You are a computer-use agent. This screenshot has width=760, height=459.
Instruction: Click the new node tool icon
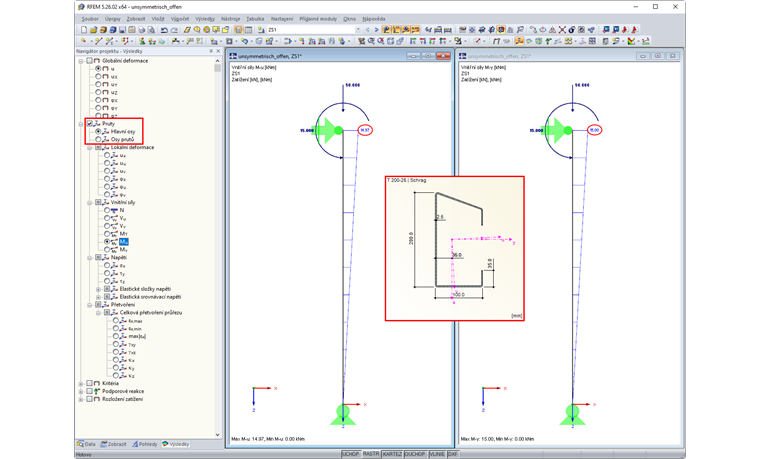tap(83, 41)
